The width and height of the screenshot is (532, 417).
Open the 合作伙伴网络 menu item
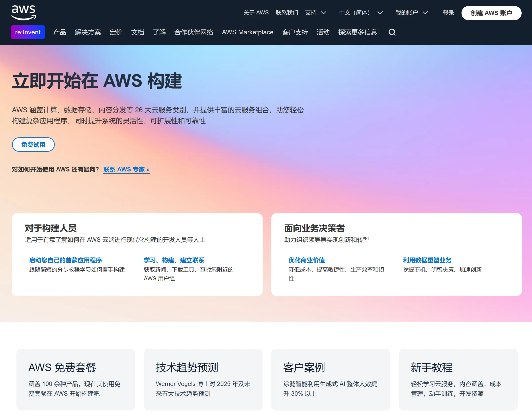pos(194,32)
